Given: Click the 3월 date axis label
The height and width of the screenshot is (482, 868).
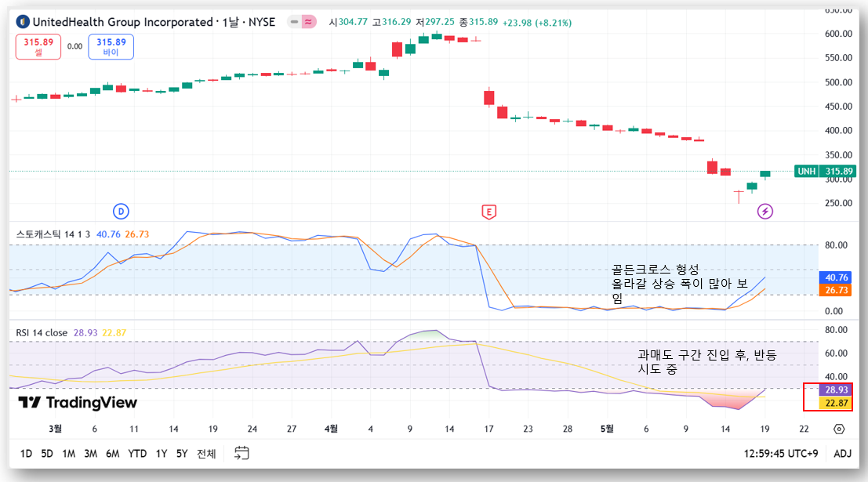Looking at the screenshot, I should tap(55, 429).
